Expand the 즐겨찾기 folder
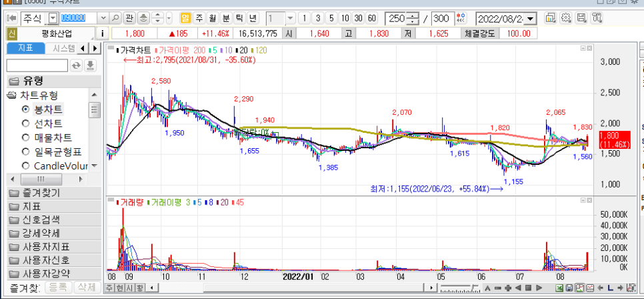The height and width of the screenshot is (299, 644). pos(54,193)
